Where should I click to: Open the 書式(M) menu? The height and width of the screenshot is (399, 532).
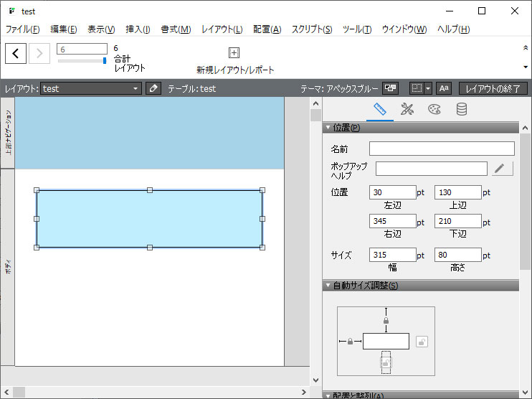[x=176, y=29]
